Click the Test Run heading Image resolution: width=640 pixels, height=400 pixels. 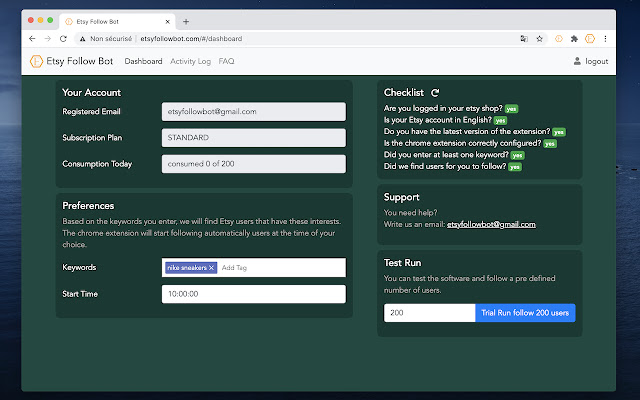(402, 263)
